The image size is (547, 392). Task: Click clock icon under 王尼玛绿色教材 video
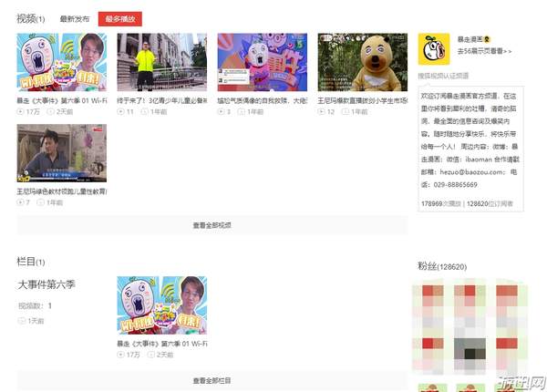(x=40, y=202)
